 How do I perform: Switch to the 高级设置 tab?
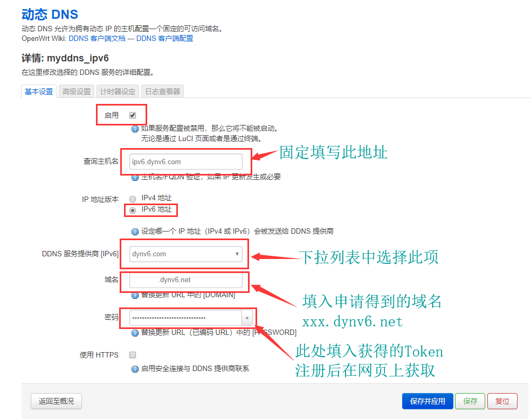(x=75, y=91)
